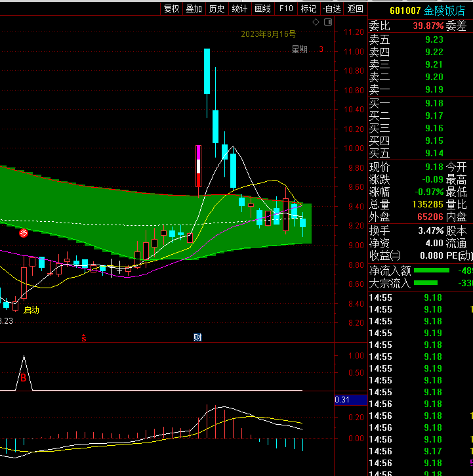This screenshot has width=473, height=476.
Task: Click the 委比 39.87% value
Action: coord(428,26)
